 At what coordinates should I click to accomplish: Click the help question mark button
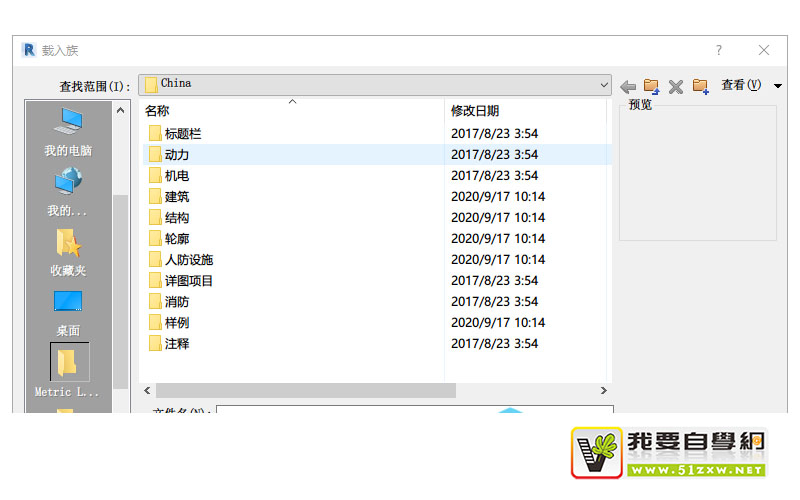718,50
